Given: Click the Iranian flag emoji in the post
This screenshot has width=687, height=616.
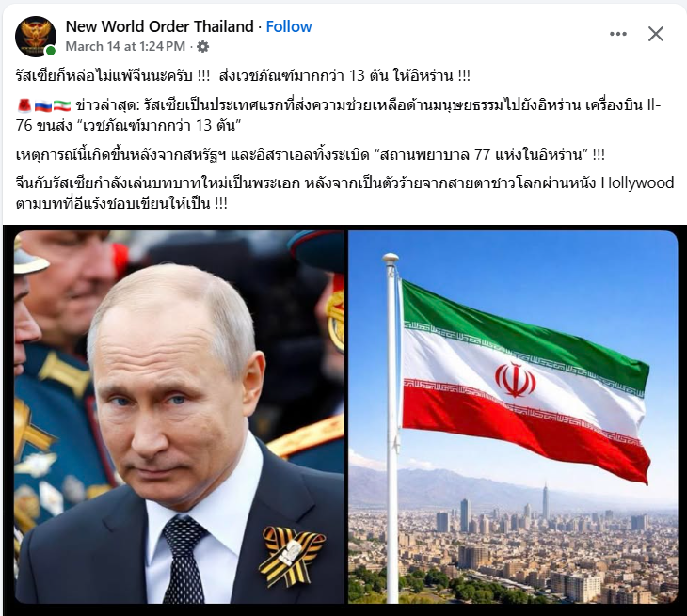Looking at the screenshot, I should point(62,106).
